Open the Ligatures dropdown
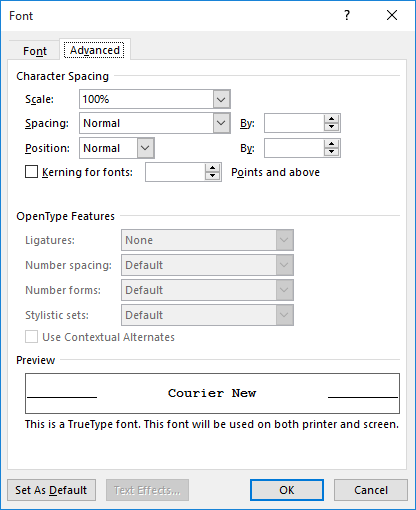Viewport: 416px width, 510px height. [207, 240]
